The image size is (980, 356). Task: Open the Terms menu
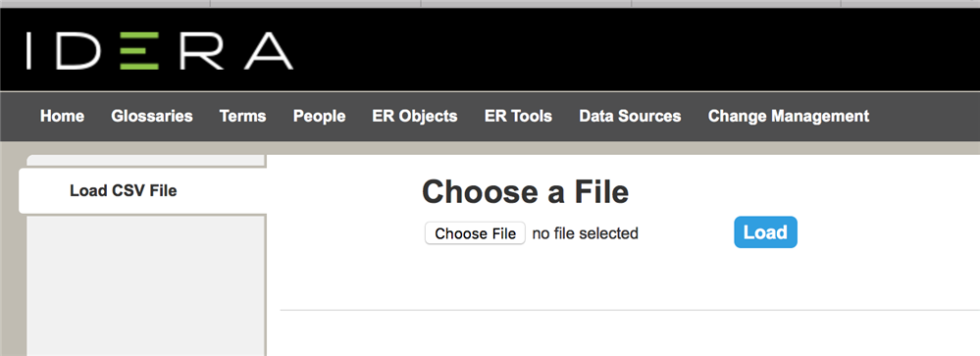(242, 116)
